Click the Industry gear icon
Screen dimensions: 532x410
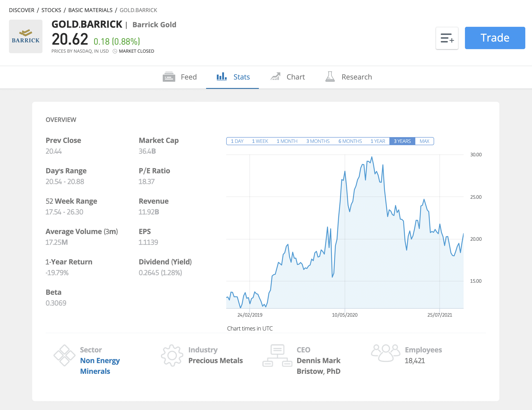click(172, 355)
